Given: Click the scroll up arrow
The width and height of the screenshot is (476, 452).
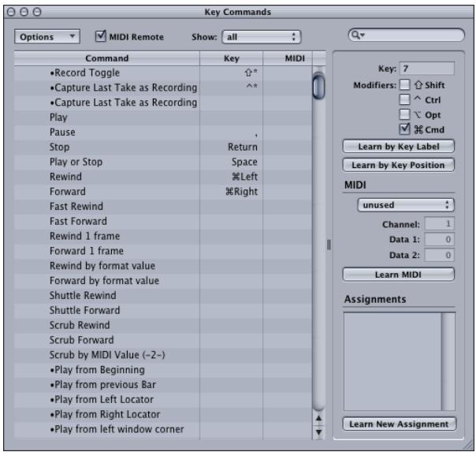Looking at the screenshot, I should click(318, 419).
